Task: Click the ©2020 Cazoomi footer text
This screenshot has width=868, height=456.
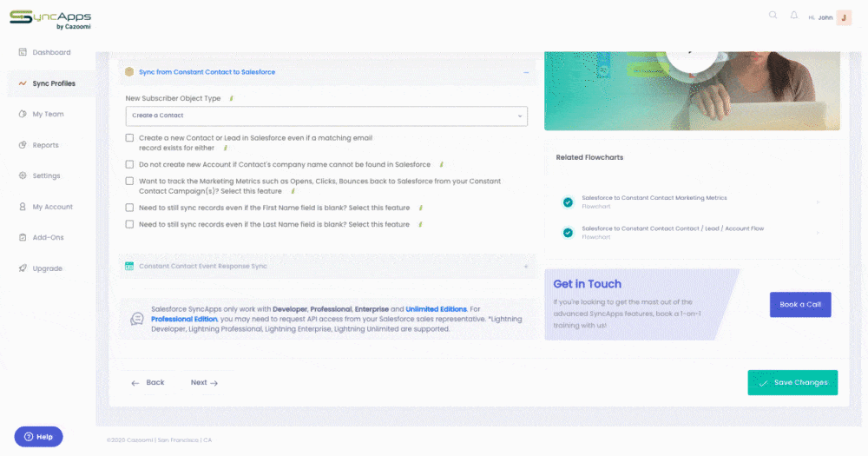Action: coord(159,440)
